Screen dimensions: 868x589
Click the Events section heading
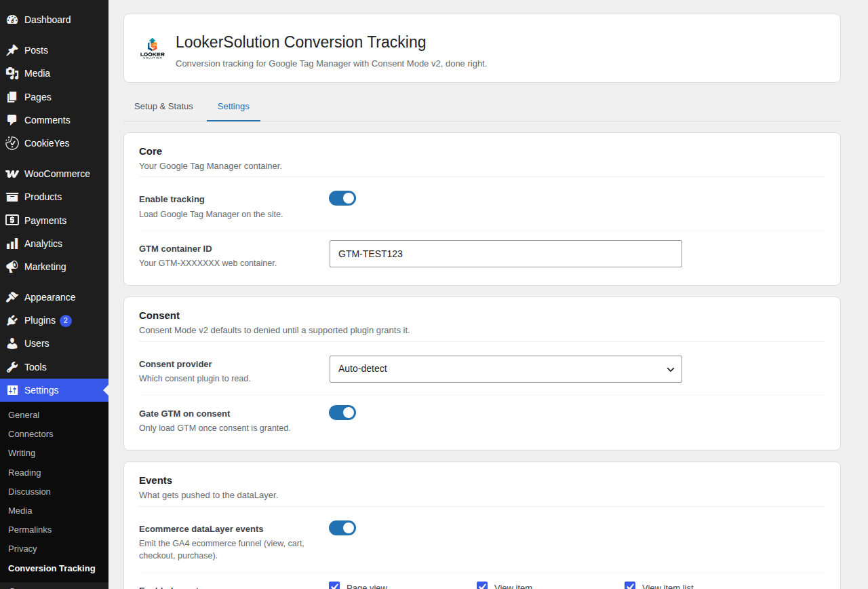tap(156, 480)
